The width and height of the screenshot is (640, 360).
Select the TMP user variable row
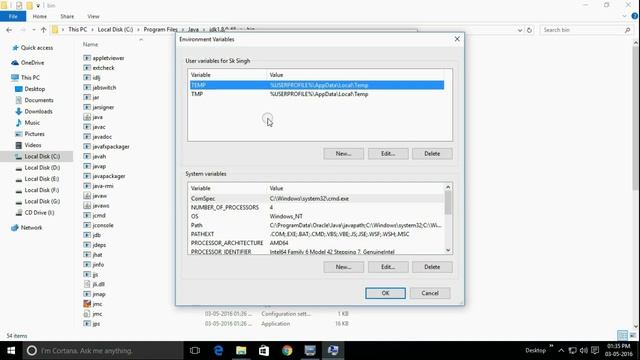coord(317,94)
